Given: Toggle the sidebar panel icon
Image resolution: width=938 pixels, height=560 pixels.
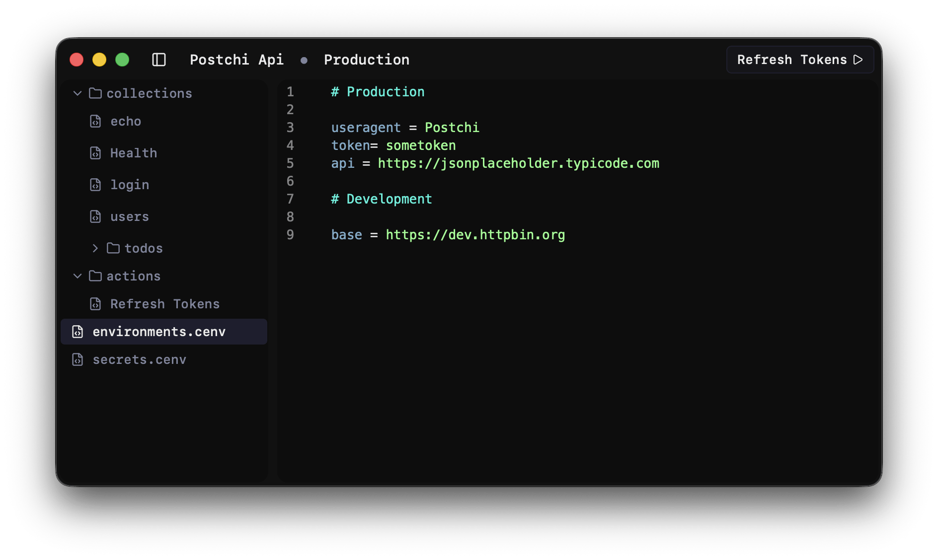Looking at the screenshot, I should [159, 60].
